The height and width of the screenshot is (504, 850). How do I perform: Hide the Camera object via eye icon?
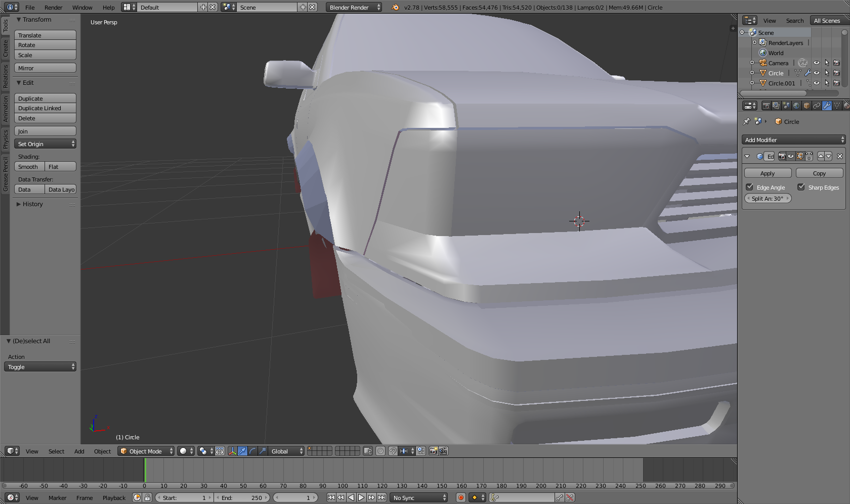tap(816, 63)
